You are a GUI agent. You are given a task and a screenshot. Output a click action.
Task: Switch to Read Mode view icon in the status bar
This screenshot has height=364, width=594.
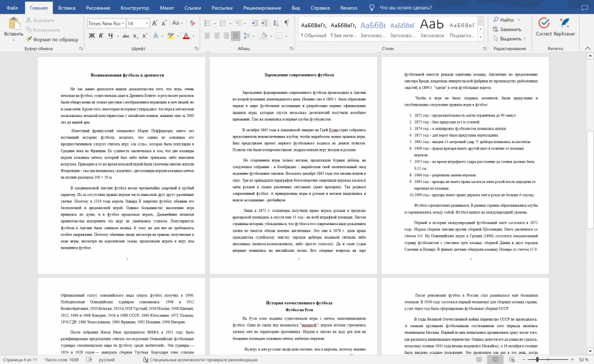479,360
